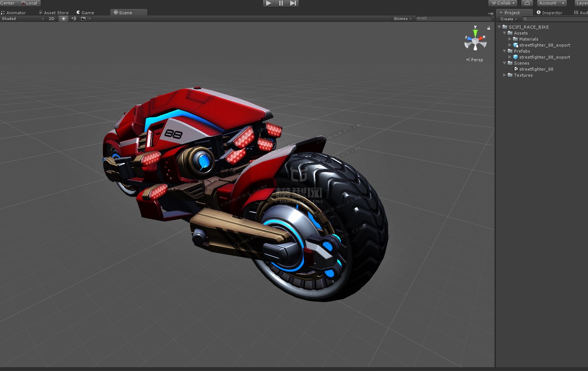Viewport: 588px width, 371px height.
Task: Click the blue Z axis gizmo cone
Action: pos(469,38)
